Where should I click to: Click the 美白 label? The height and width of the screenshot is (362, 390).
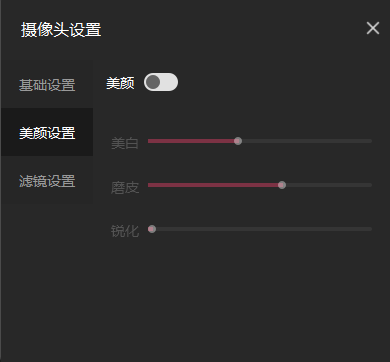(125, 144)
